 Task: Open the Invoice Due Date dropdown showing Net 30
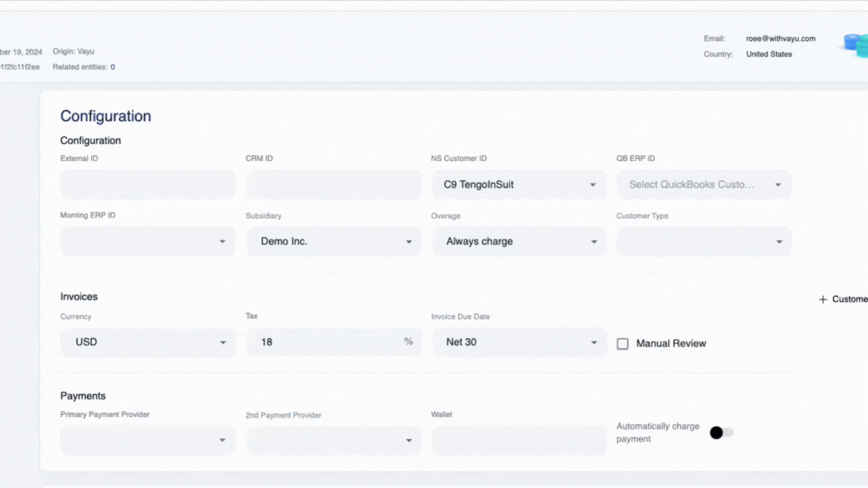[x=518, y=342]
